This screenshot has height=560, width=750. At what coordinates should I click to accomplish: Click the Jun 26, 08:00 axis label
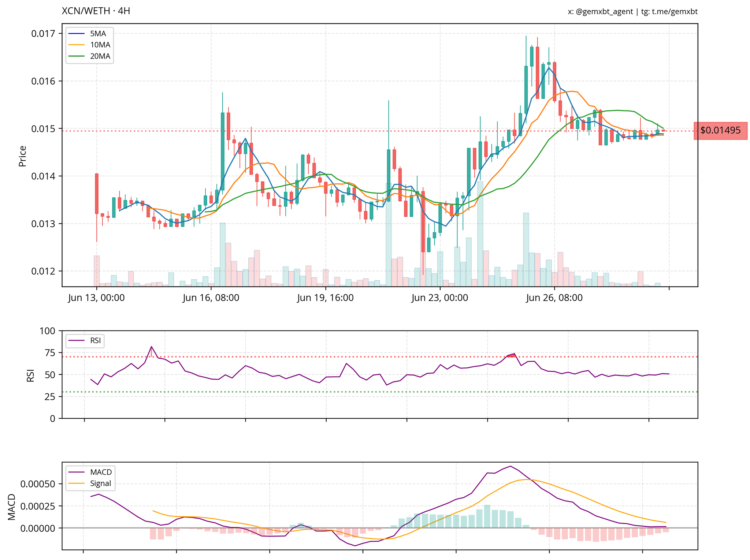point(554,298)
